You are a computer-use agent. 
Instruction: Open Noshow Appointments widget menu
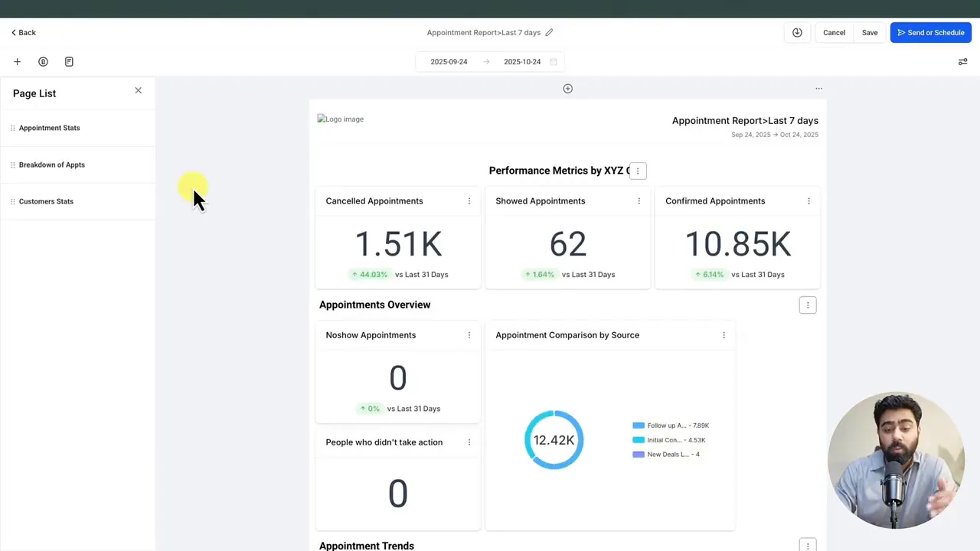pos(469,335)
